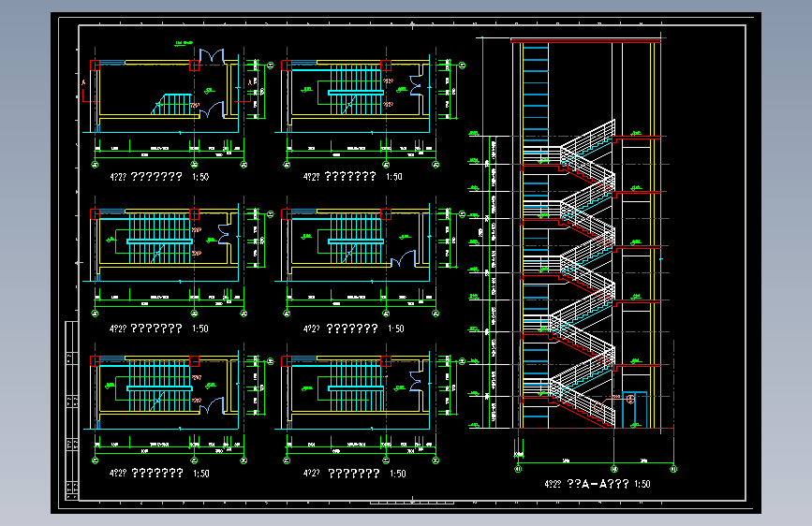Screen dimensions: 812x526
Task: Click the red circular detail marker in section
Action: [630, 399]
